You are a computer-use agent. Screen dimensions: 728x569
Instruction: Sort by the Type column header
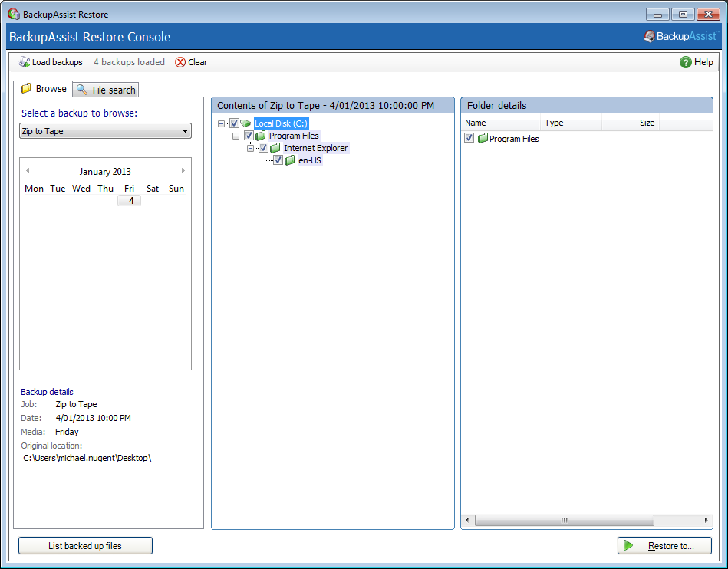click(571, 123)
